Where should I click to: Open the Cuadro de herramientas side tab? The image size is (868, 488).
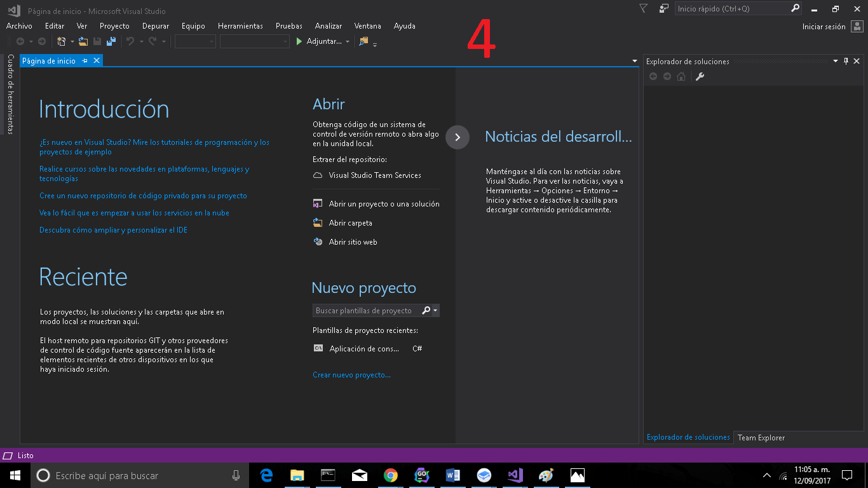[10, 94]
